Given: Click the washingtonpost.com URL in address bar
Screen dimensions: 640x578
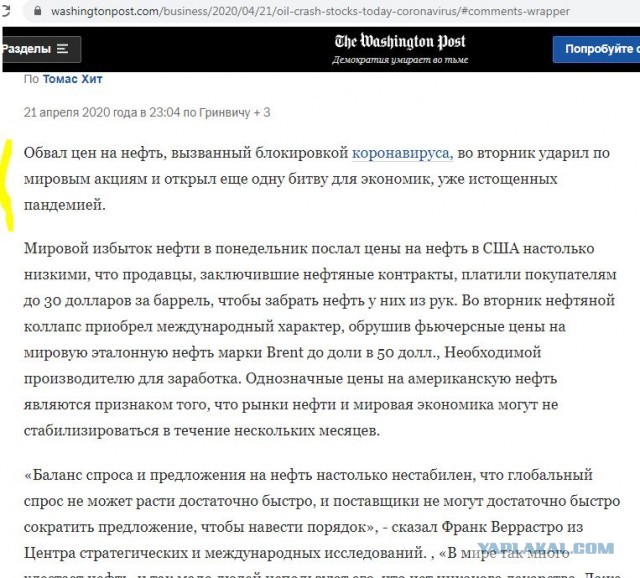Looking at the screenshot, I should click(x=310, y=11).
